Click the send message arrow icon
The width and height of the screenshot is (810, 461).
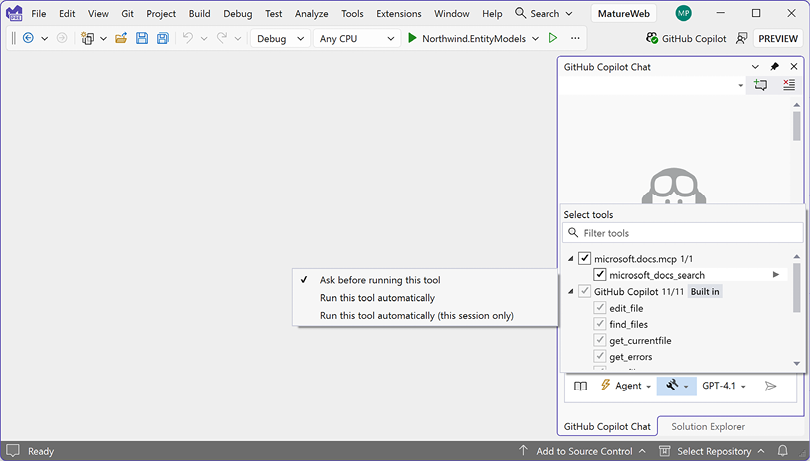[x=770, y=386]
